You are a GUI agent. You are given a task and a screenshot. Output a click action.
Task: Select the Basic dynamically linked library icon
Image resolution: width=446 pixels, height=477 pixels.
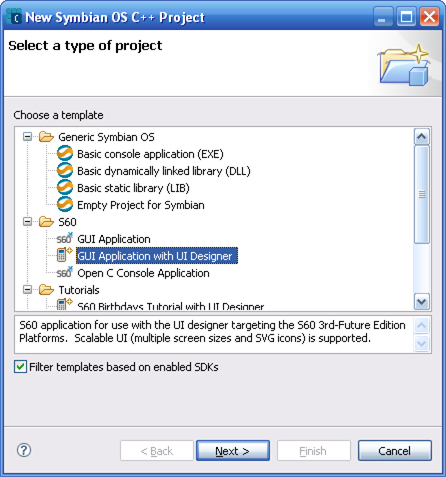65,171
